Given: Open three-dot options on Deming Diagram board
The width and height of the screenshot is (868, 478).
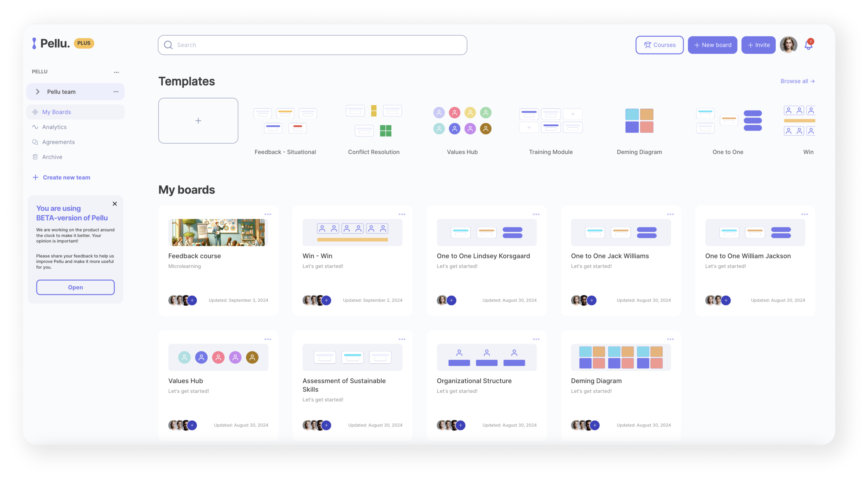Looking at the screenshot, I should coord(670,339).
